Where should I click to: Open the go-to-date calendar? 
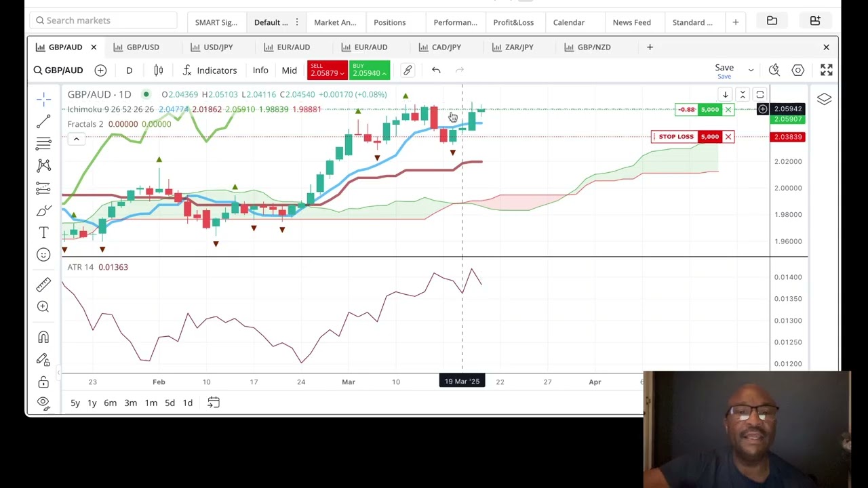[x=214, y=403]
